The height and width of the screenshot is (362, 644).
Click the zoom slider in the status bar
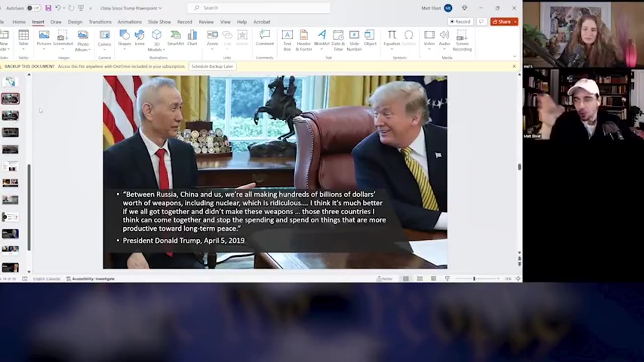474,279
